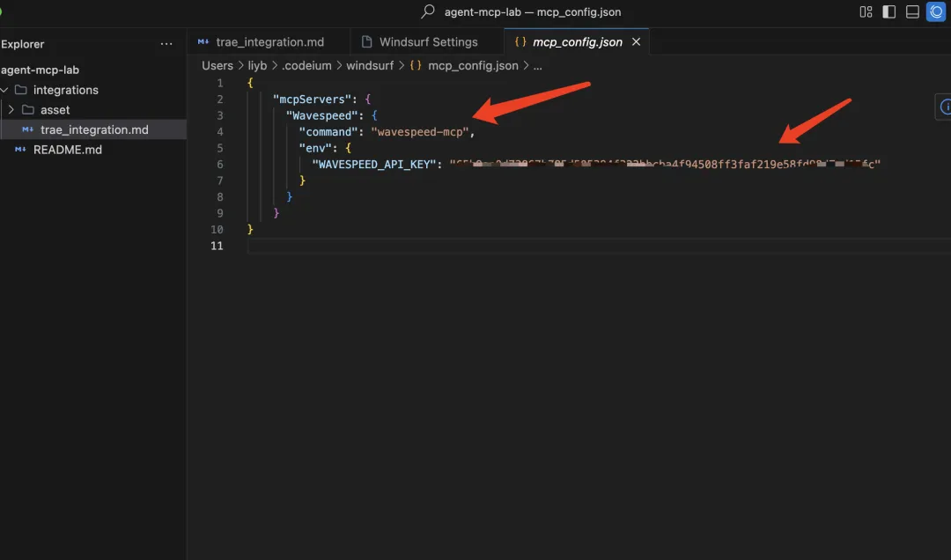
Task: Click the .codeium breadcrumb segment
Action: [x=306, y=65]
